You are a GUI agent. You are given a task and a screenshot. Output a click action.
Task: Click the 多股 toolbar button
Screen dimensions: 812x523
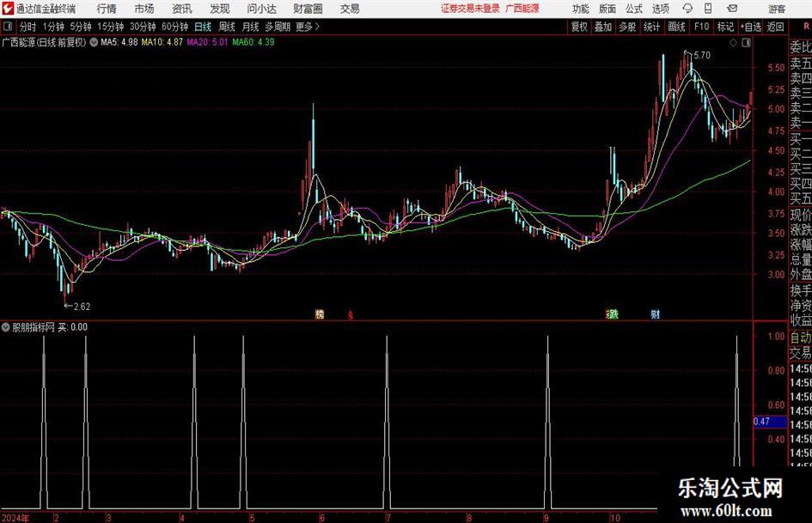pyautogui.click(x=627, y=27)
